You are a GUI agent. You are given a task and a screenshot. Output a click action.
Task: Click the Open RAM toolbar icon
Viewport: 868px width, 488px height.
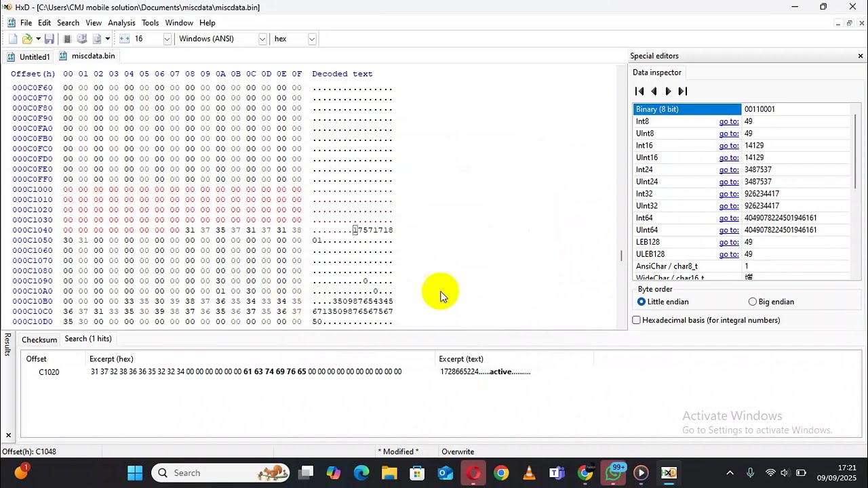67,39
